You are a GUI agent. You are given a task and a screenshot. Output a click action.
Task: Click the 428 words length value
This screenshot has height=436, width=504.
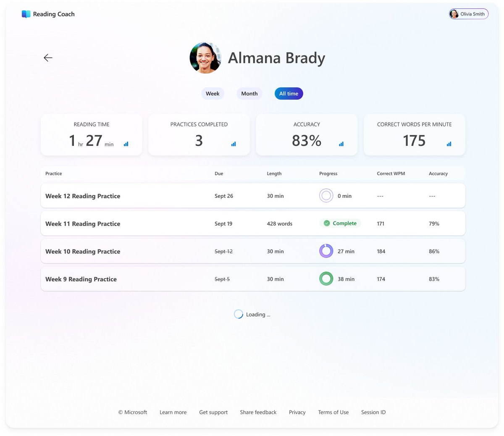[280, 223]
